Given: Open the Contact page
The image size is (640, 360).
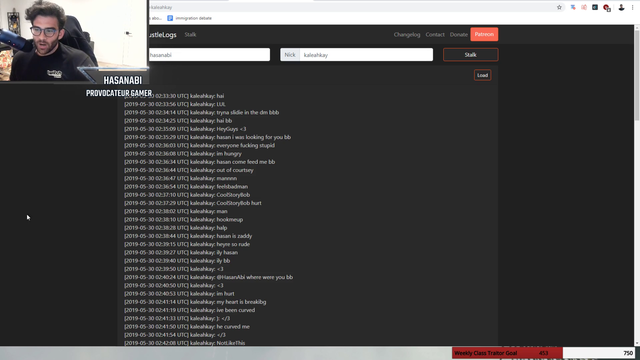Looking at the screenshot, I should point(435,35).
